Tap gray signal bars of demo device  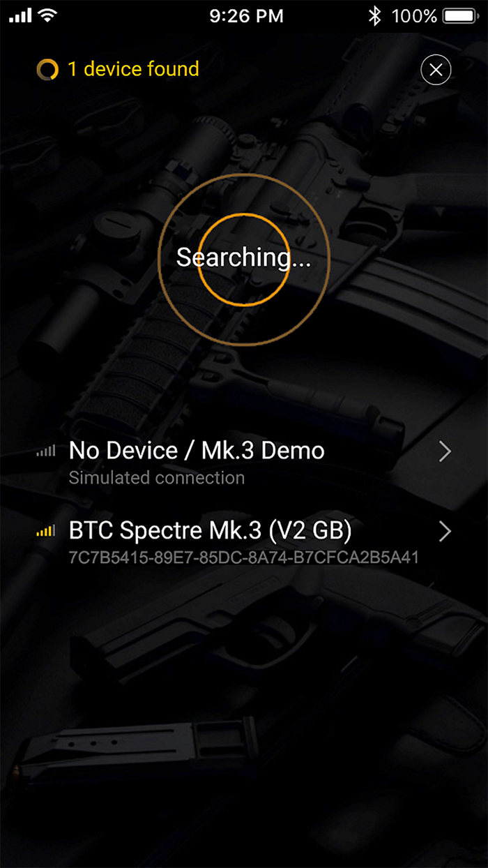[x=46, y=451]
